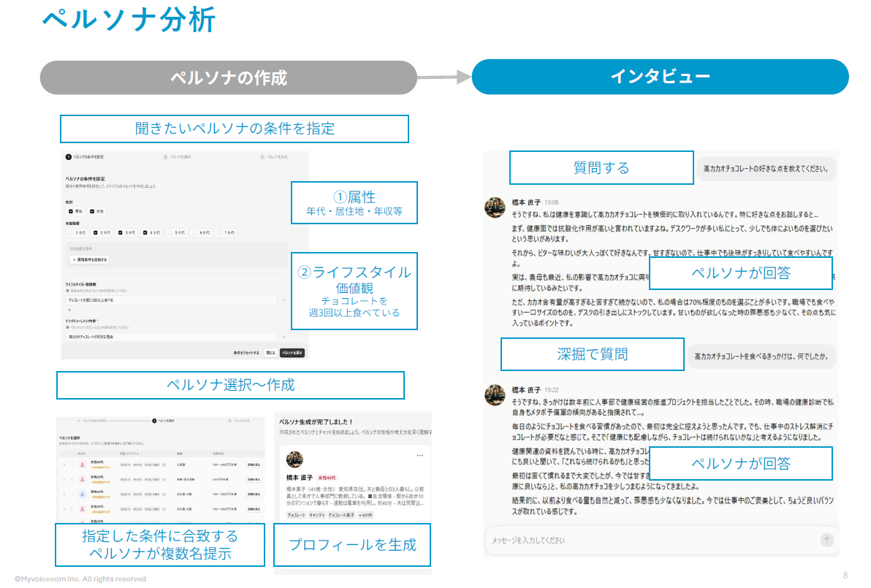
Task: Expand the 女性20代 persona row
Action: pos(64,480)
